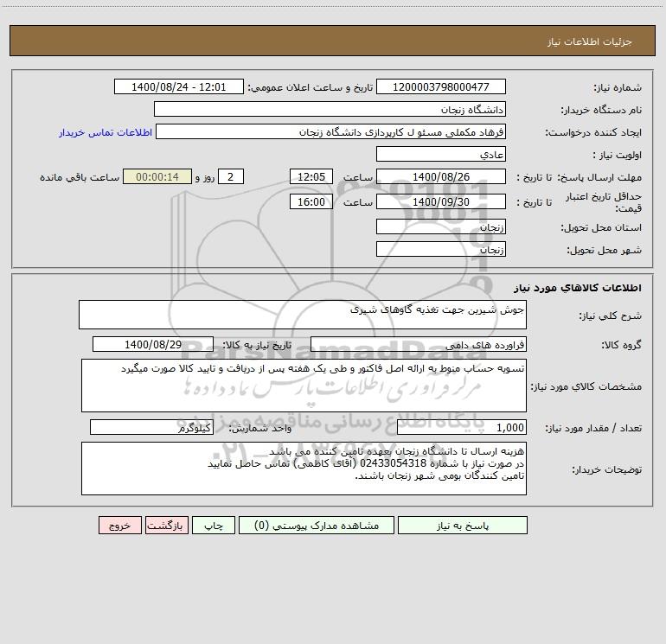Click the label 'استان محل تحویل:'
Viewport: 666px width, 644px height.
pyautogui.click(x=601, y=227)
